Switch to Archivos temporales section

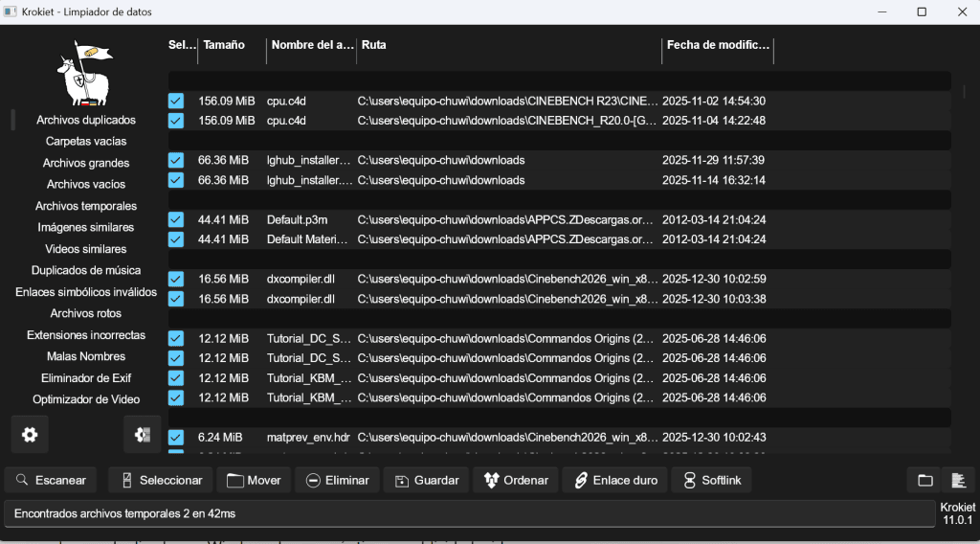pyautogui.click(x=85, y=206)
